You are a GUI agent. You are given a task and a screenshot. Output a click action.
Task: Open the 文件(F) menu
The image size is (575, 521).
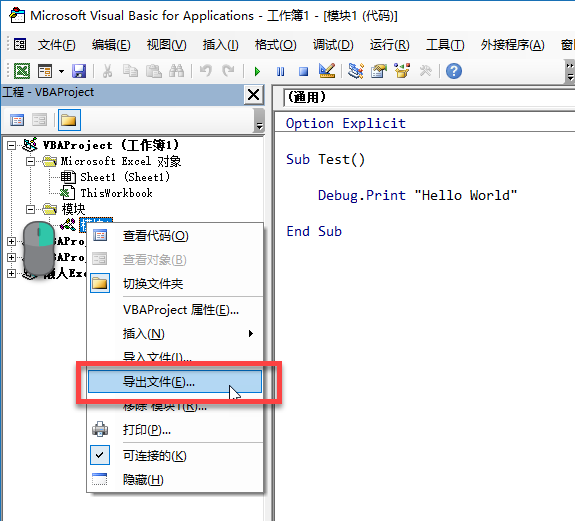pyautogui.click(x=56, y=45)
